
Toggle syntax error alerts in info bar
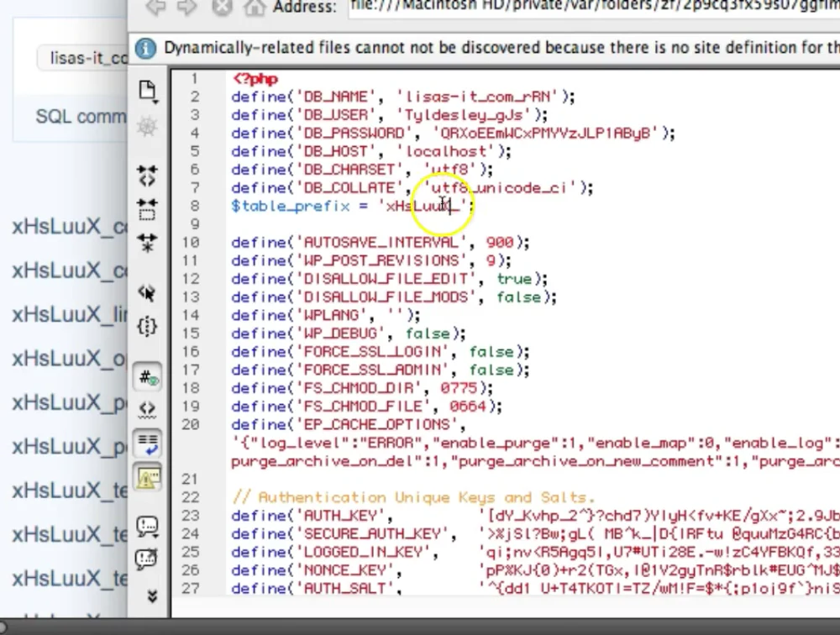coord(148,477)
